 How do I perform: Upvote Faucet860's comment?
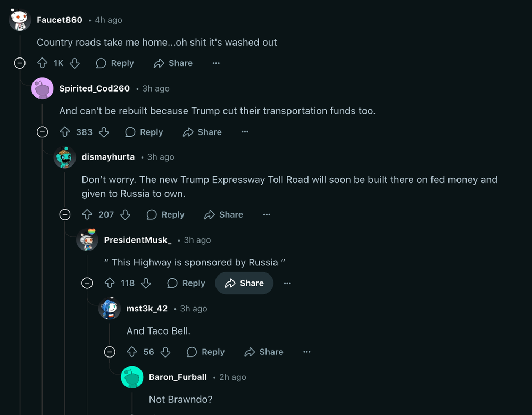pyautogui.click(x=43, y=63)
